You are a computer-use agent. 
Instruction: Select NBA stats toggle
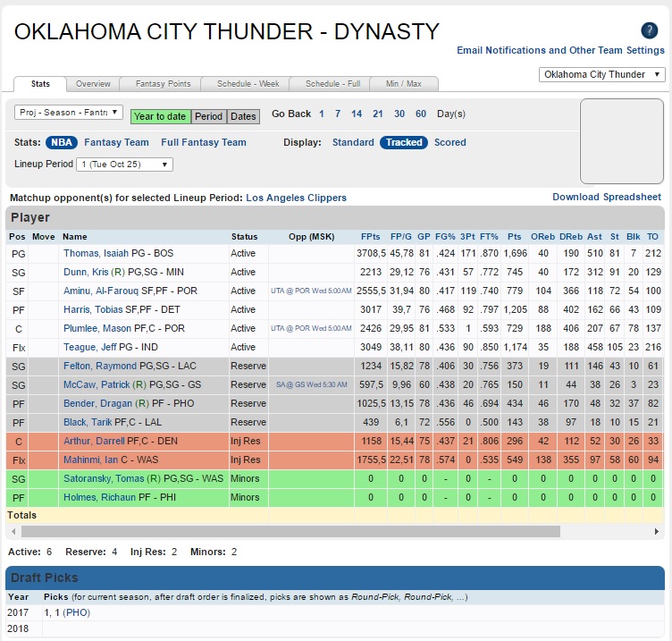tap(62, 142)
